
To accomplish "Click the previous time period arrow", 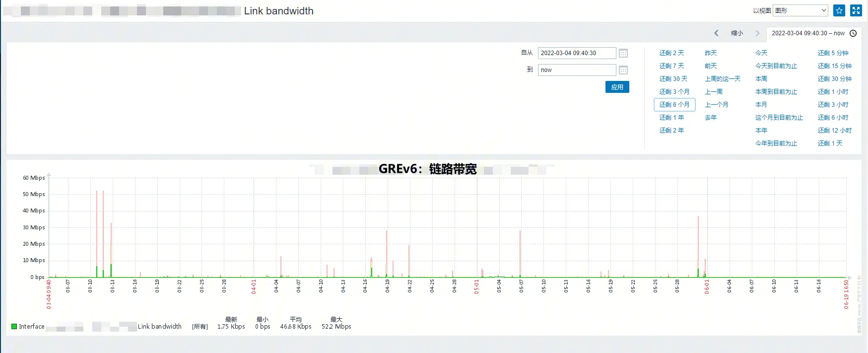I will [716, 33].
